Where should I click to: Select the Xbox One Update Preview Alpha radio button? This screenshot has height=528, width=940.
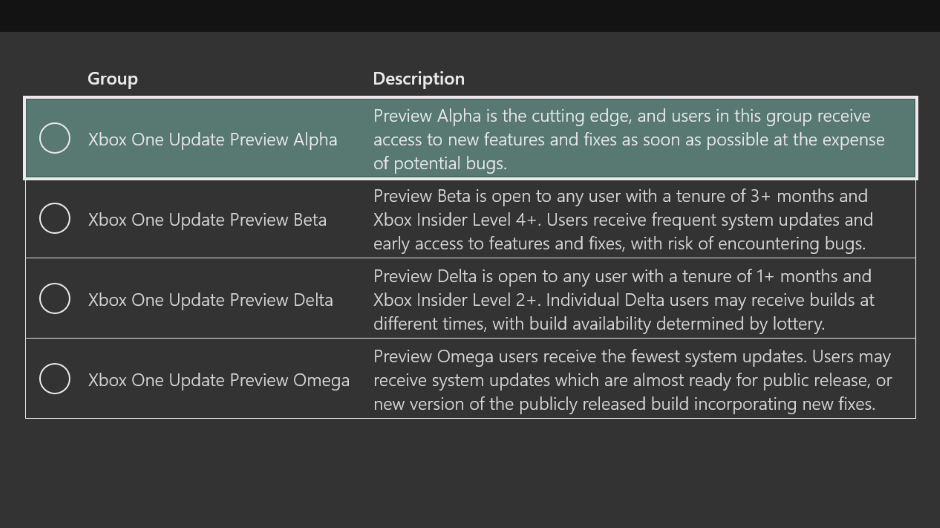55,138
